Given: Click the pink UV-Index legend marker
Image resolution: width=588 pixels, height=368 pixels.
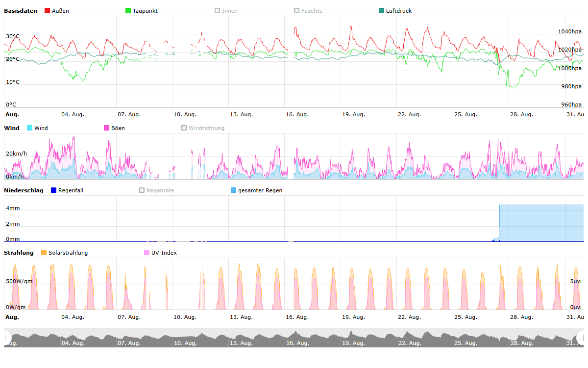Looking at the screenshot, I should coord(147,253).
